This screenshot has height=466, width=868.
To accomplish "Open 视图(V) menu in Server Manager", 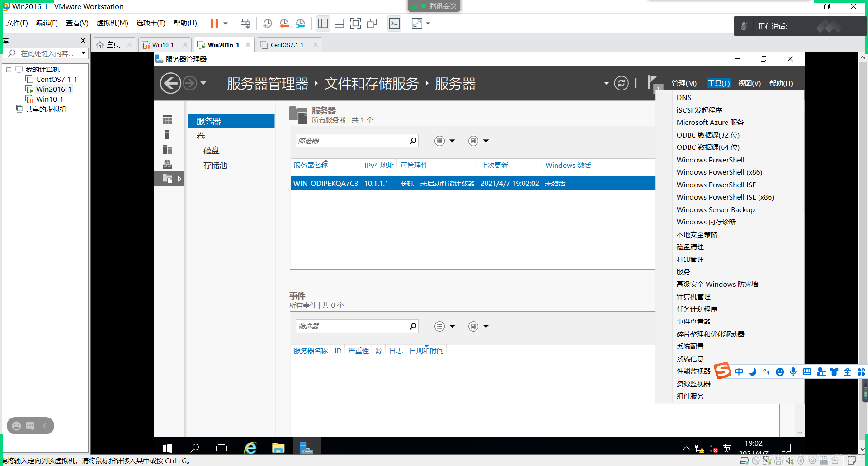I will pyautogui.click(x=749, y=83).
